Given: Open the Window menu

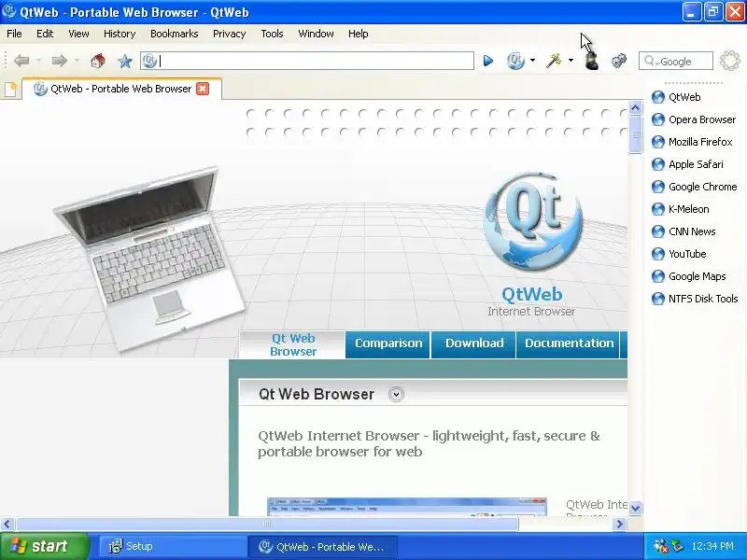Looking at the screenshot, I should tap(316, 34).
